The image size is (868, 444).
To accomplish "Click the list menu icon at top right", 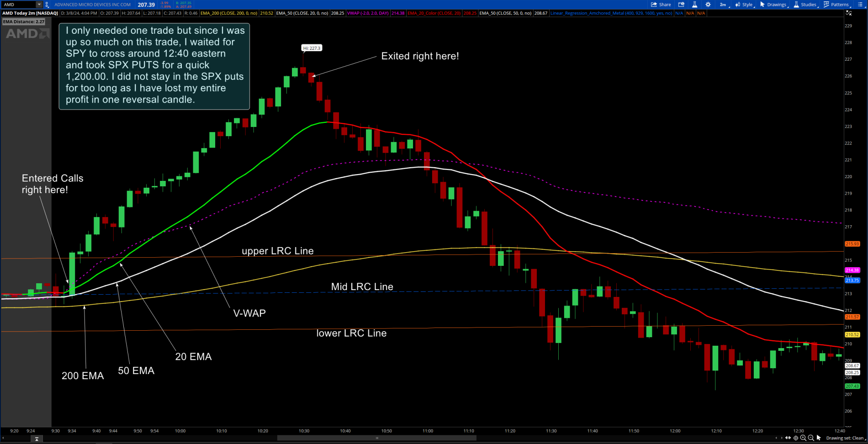I will point(860,5).
